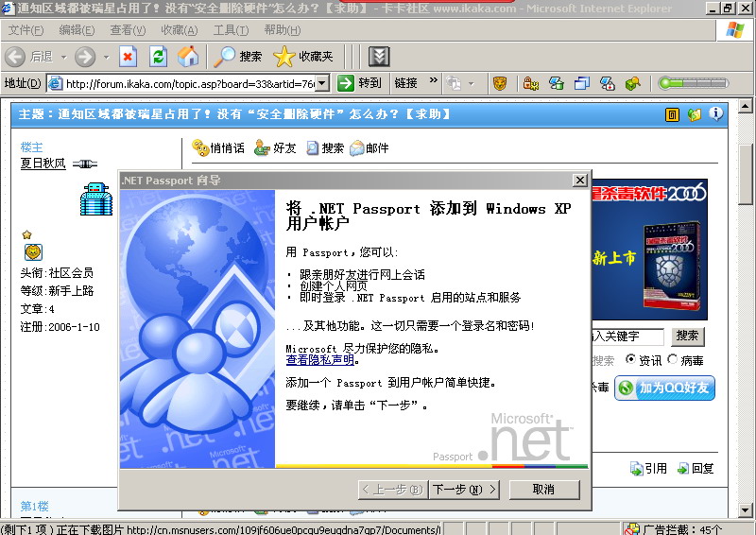Click 下一步(N) button in Passport wizard
Image resolution: width=756 pixels, height=535 pixels.
pos(464,490)
